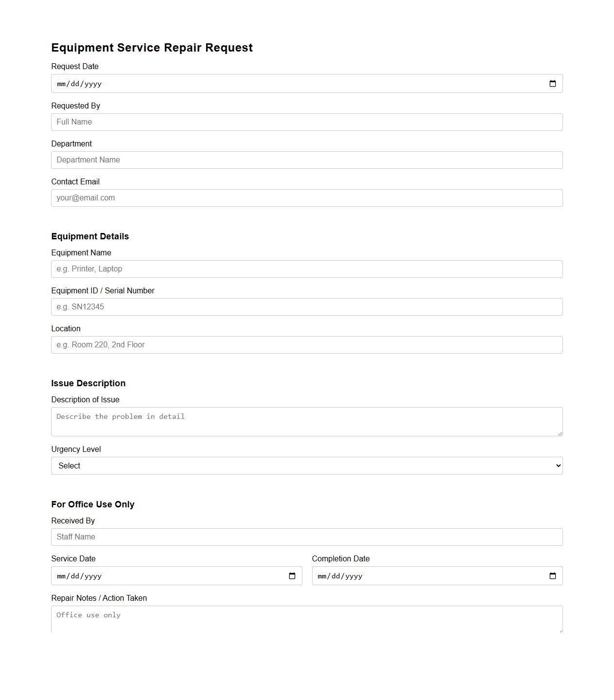The height and width of the screenshot is (700, 614).
Task: Click the Equipment Details section header
Action: point(89,236)
